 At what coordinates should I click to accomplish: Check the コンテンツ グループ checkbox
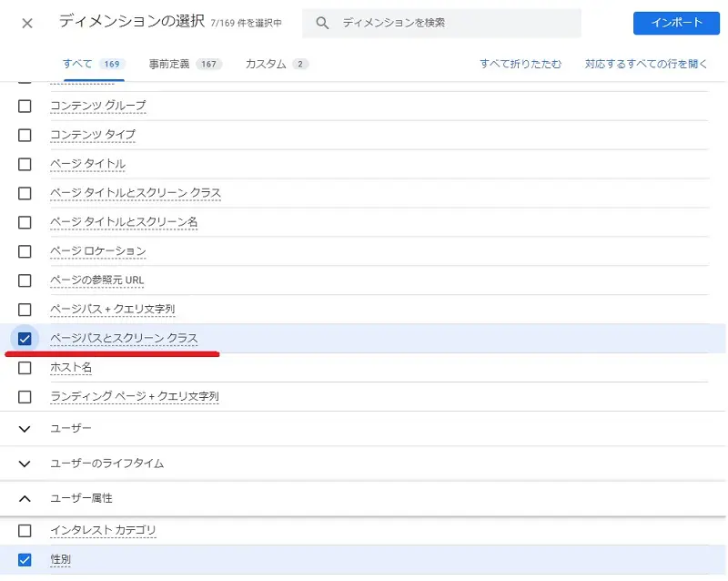pos(25,107)
